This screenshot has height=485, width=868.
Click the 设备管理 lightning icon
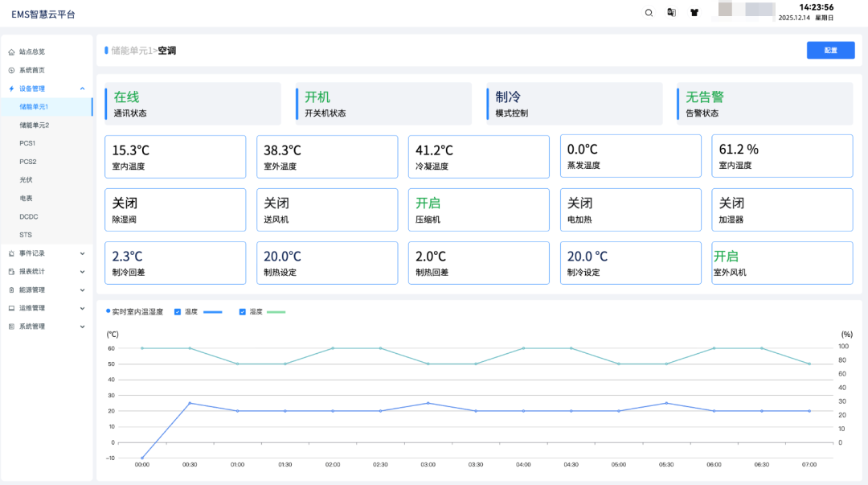coord(11,88)
